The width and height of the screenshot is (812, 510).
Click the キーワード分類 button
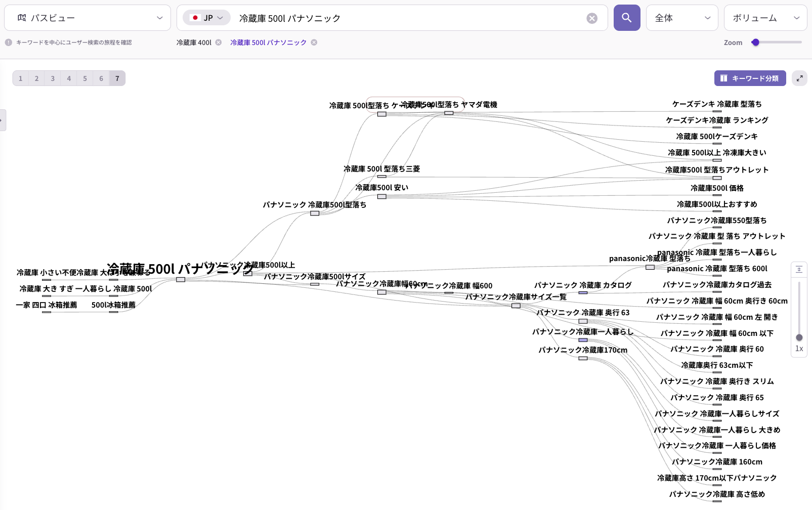(750, 78)
